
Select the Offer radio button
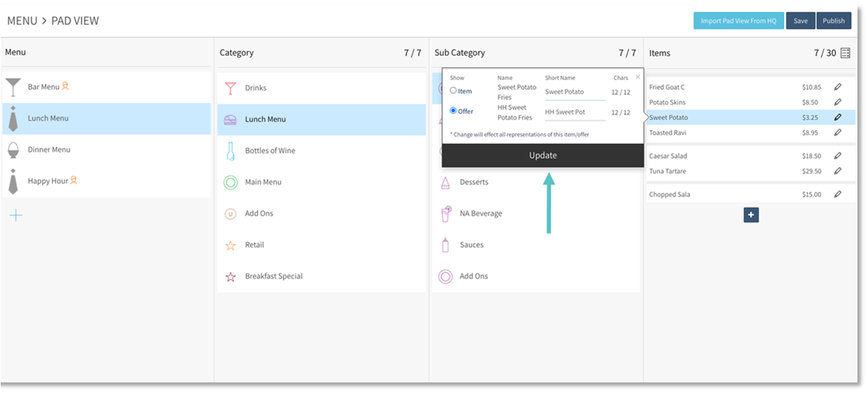click(454, 111)
